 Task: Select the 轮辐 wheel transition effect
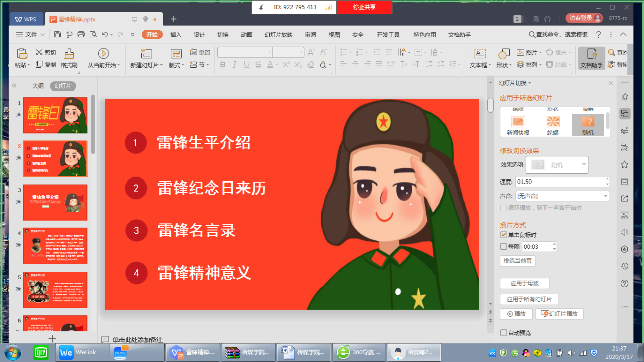click(x=553, y=122)
